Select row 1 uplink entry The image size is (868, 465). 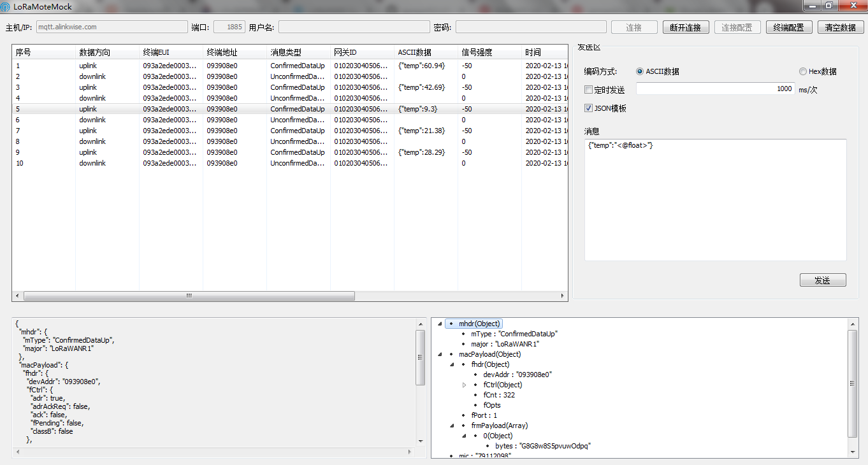tap(289, 66)
